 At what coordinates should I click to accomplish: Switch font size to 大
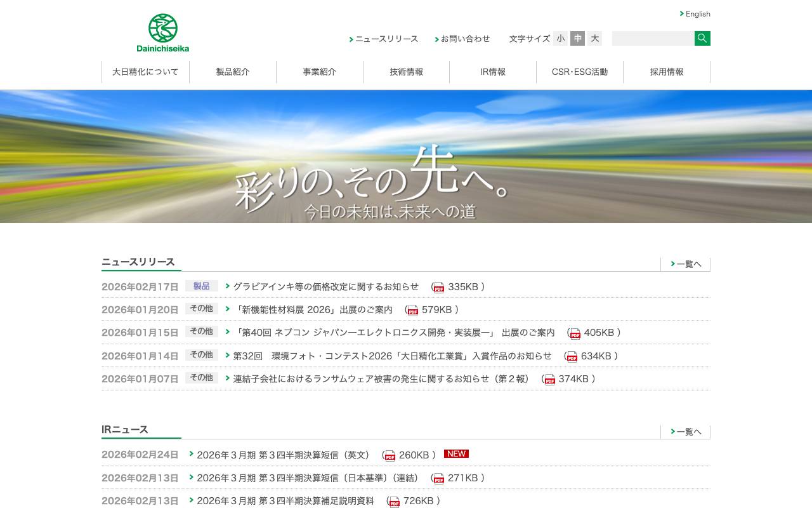594,38
